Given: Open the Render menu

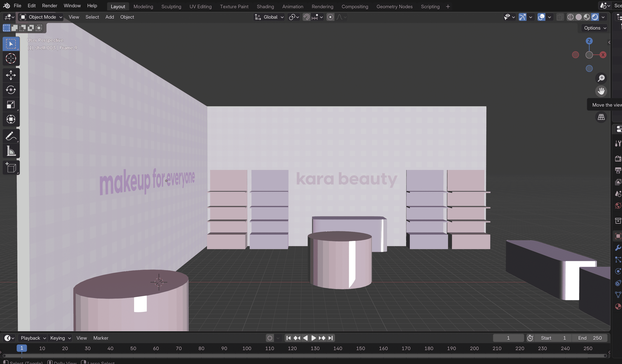Looking at the screenshot, I should [x=49, y=5].
